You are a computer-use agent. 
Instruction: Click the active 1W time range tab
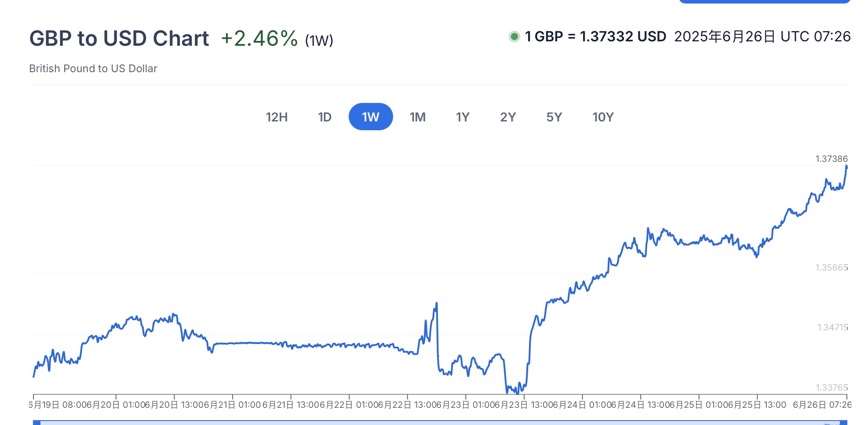point(371,117)
